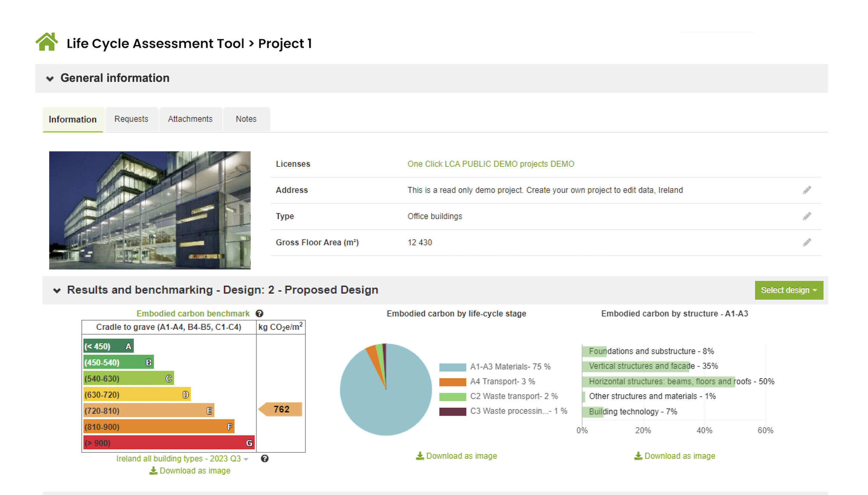This screenshot has height=495, width=868.
Task: Switch to the Requests tab
Action: click(x=132, y=119)
